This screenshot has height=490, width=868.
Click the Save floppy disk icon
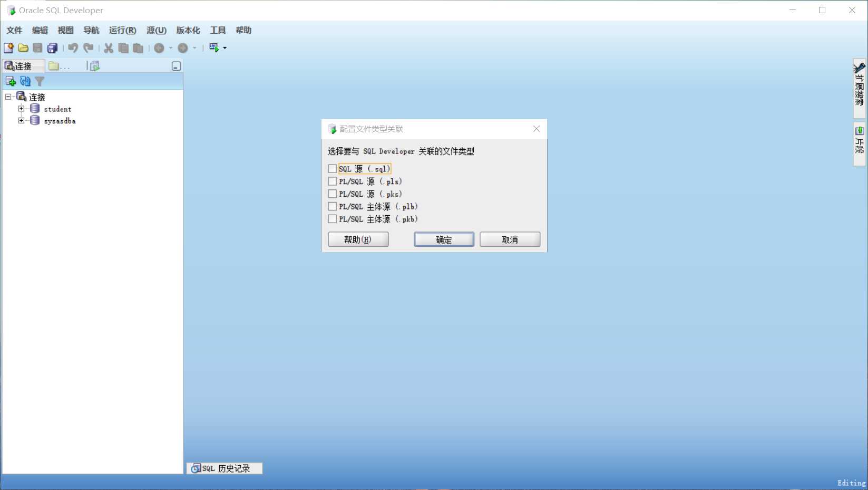pyautogui.click(x=37, y=48)
